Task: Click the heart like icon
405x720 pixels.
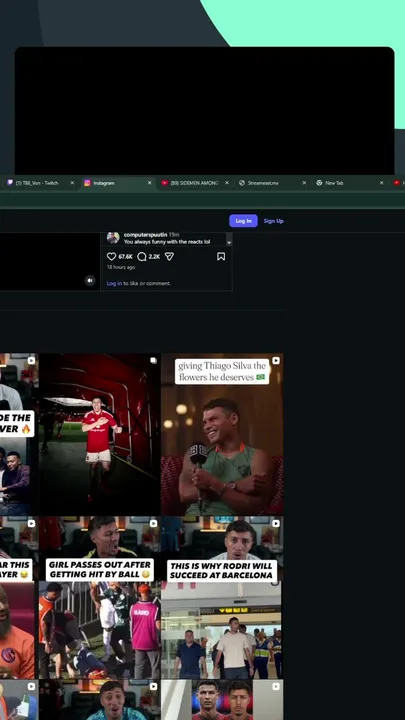Action: 111,256
